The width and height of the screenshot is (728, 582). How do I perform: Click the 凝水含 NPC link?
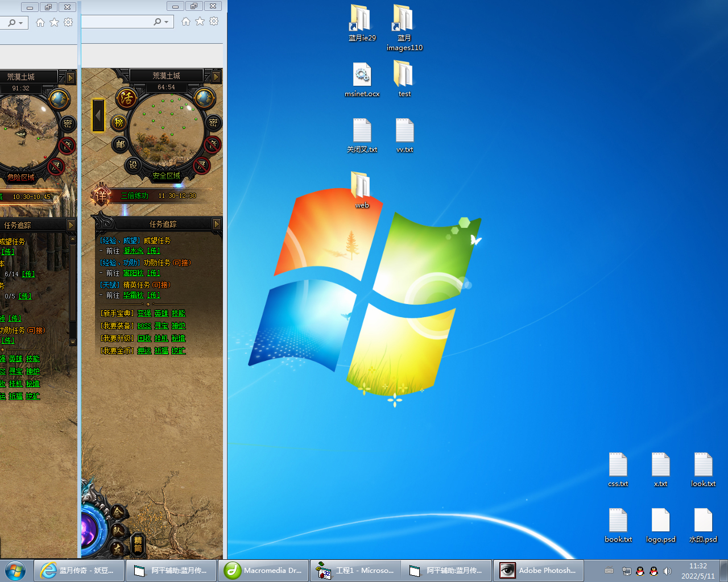134,251
